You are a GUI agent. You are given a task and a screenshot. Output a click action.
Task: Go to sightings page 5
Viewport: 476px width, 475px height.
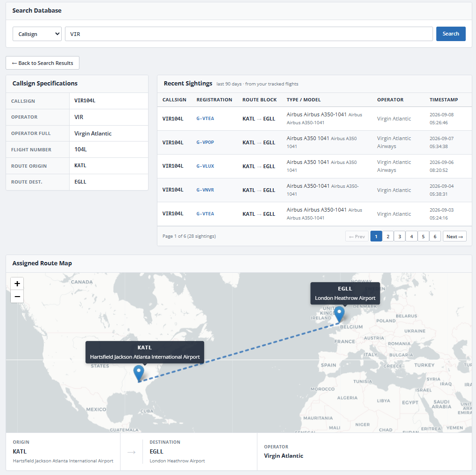coord(423,236)
